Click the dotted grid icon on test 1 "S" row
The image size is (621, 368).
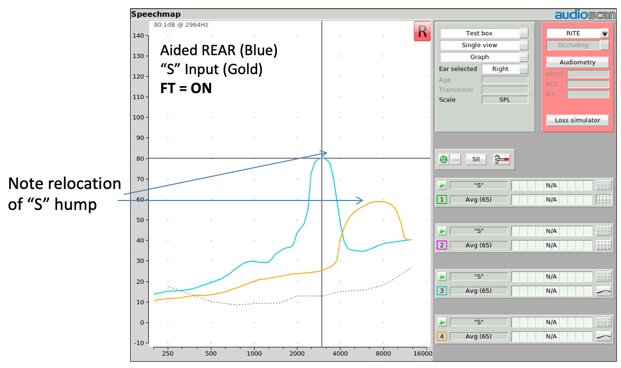tap(604, 185)
